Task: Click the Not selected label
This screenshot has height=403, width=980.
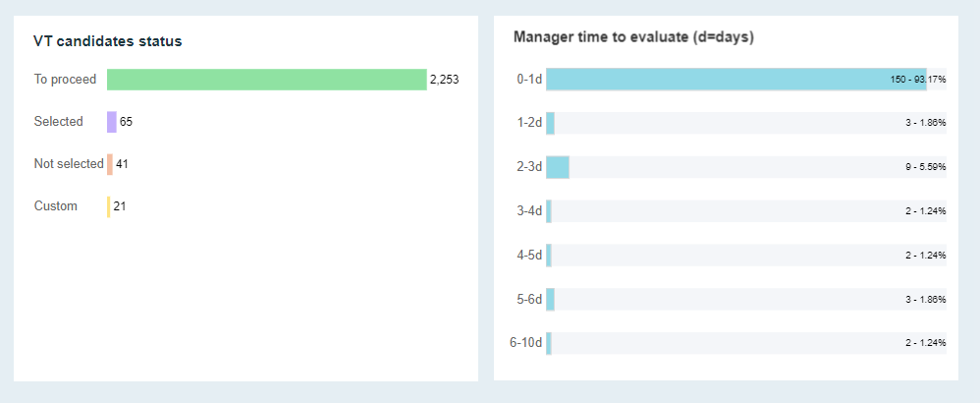Action: [x=69, y=164]
